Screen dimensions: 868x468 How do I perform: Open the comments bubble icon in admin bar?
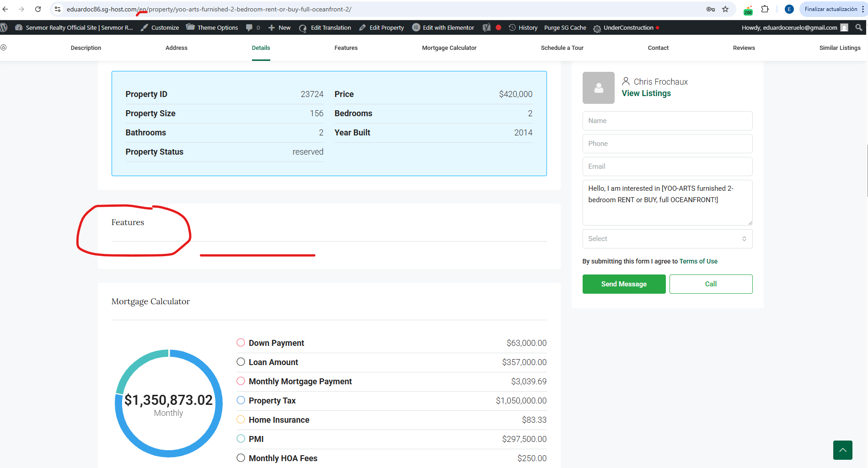click(252, 27)
